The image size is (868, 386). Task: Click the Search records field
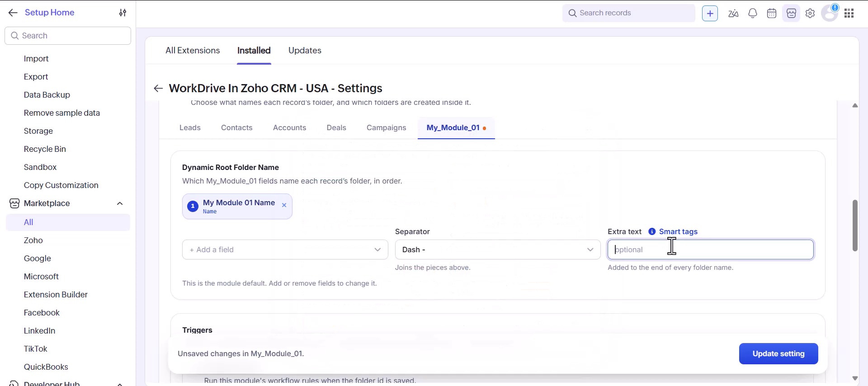click(x=628, y=13)
